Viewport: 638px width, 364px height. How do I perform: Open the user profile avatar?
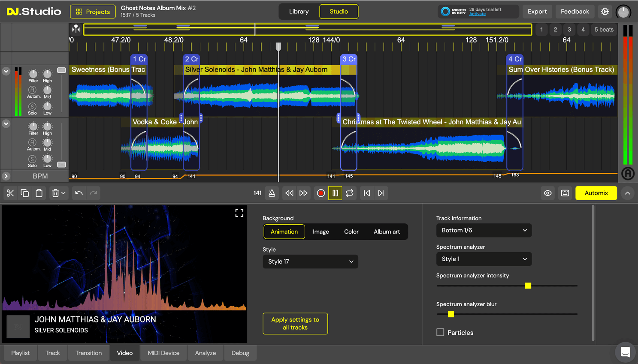[x=623, y=12]
